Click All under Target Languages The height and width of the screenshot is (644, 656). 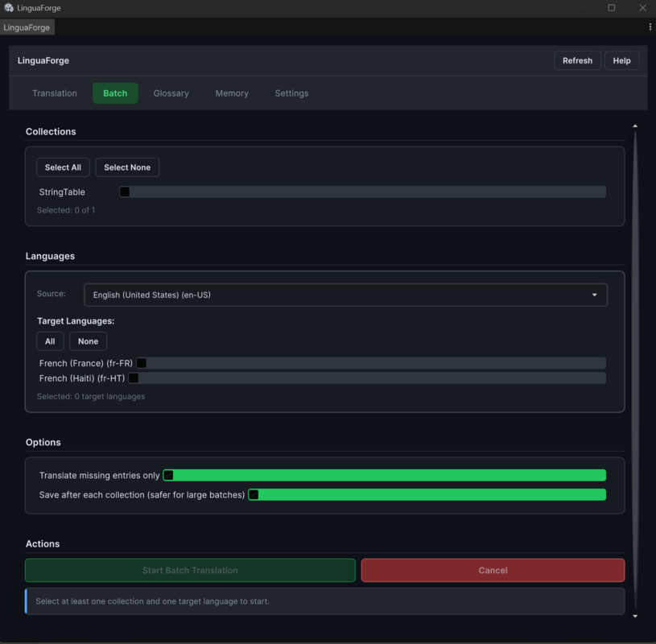coord(50,341)
